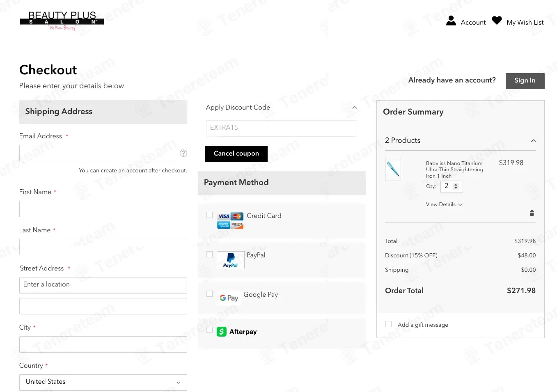The width and height of the screenshot is (557, 392).
Task: Open the My Wish List link
Action: (x=525, y=22)
